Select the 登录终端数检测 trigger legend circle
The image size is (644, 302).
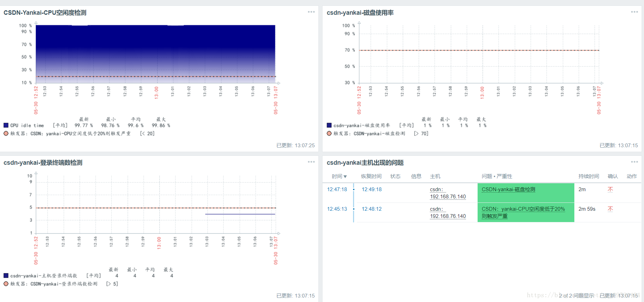[x=6, y=284]
